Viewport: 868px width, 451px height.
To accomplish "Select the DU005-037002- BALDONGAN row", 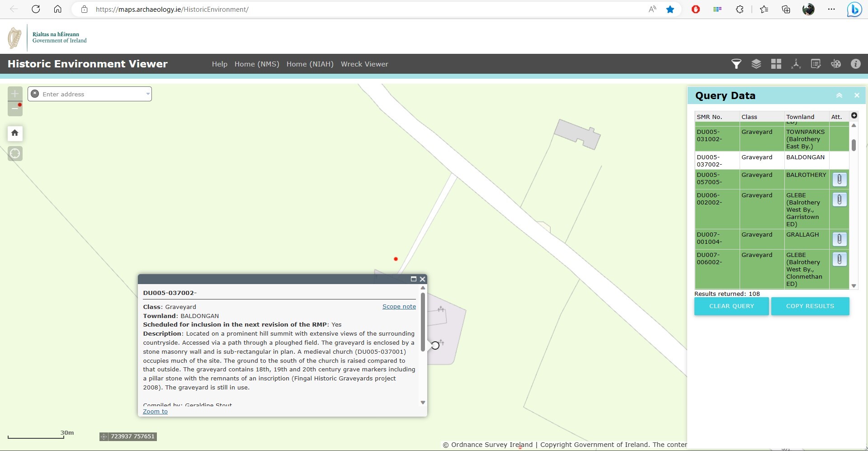I will click(x=772, y=161).
